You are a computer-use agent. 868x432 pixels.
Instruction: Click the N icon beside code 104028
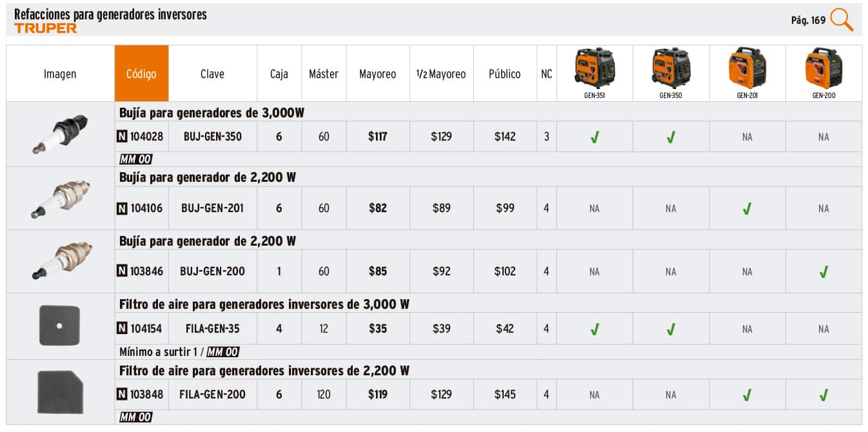point(122,137)
